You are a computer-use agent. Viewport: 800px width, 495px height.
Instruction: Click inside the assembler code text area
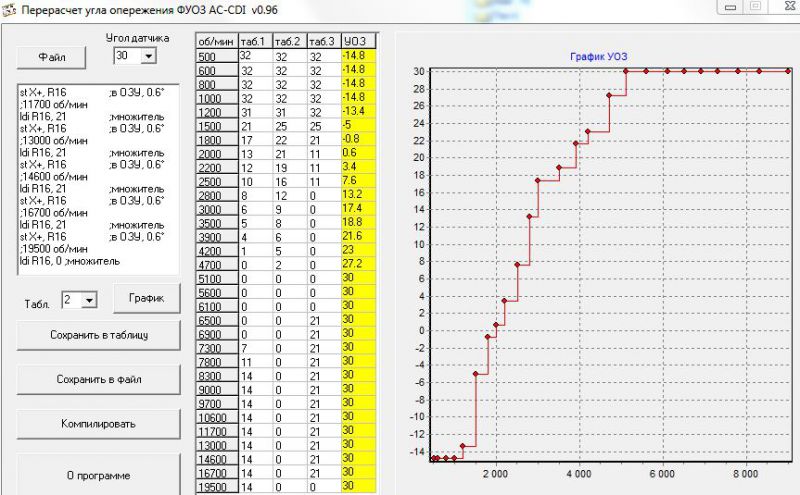pos(97,178)
